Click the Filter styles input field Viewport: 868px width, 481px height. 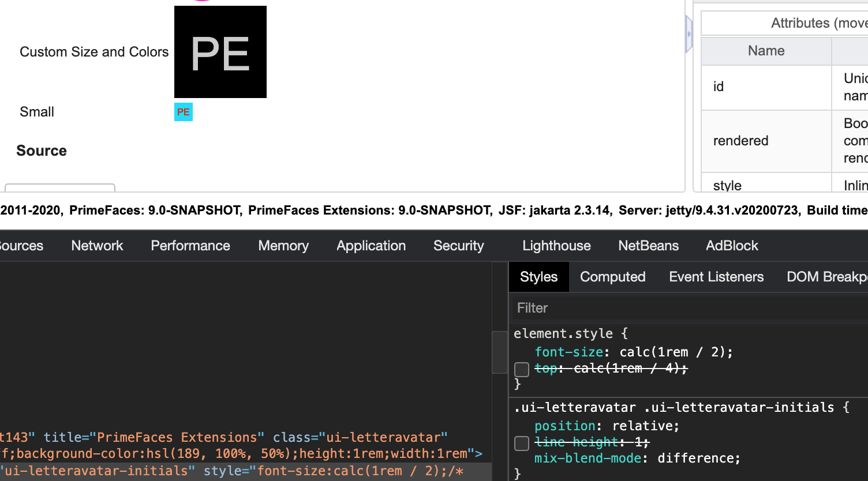click(x=635, y=307)
